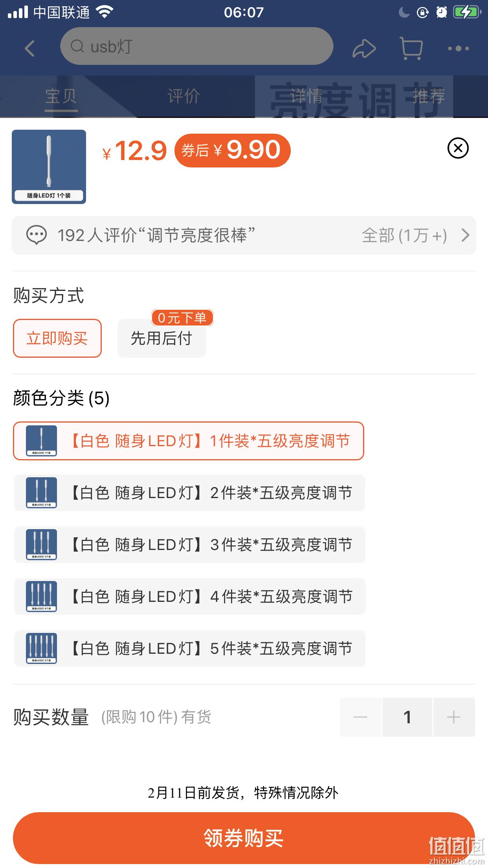The image size is (488, 868).
Task: Open the share arrow icon
Action: pyautogui.click(x=364, y=49)
